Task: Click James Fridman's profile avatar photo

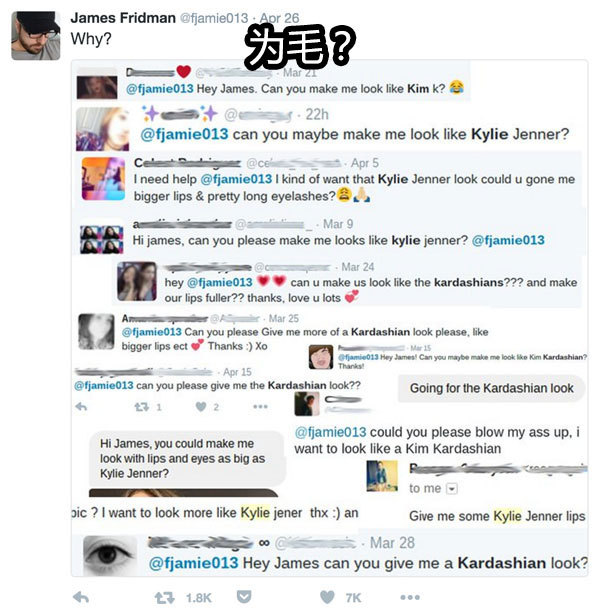Action: (36, 36)
